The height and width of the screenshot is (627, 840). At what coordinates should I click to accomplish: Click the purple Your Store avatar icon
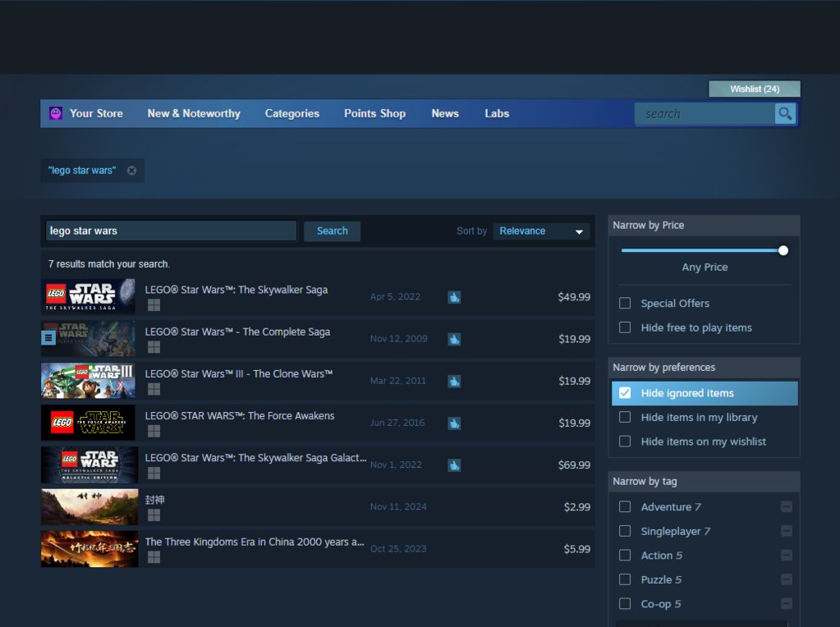point(56,113)
